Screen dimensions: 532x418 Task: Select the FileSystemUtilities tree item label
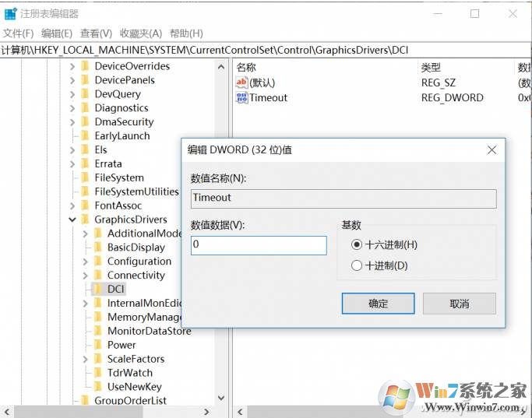136,191
